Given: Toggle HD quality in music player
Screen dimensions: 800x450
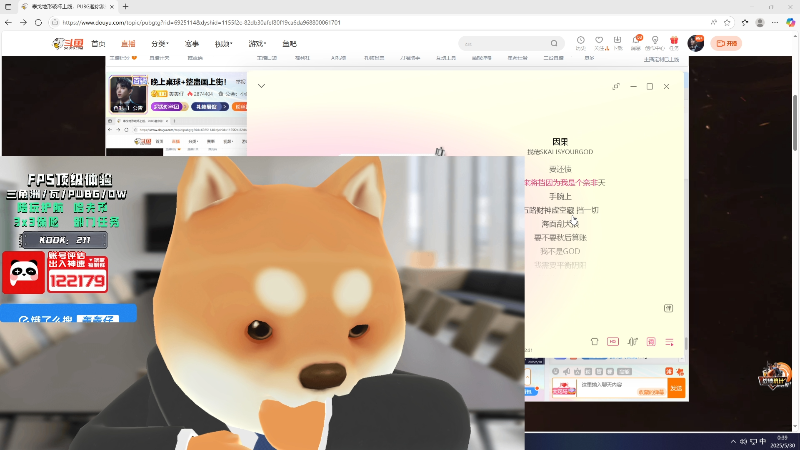Looking at the screenshot, I should point(613,341).
